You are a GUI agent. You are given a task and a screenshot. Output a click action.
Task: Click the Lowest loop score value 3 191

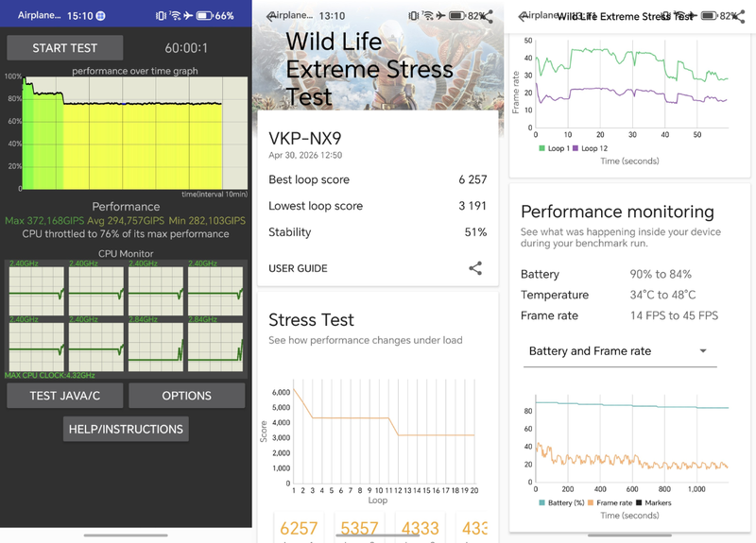point(472,206)
